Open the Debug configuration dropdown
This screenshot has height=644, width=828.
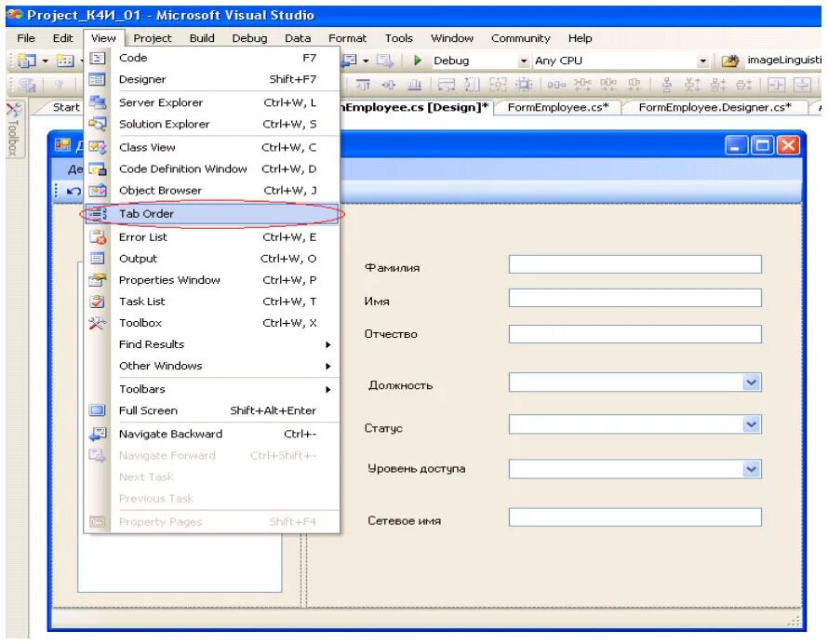click(523, 61)
